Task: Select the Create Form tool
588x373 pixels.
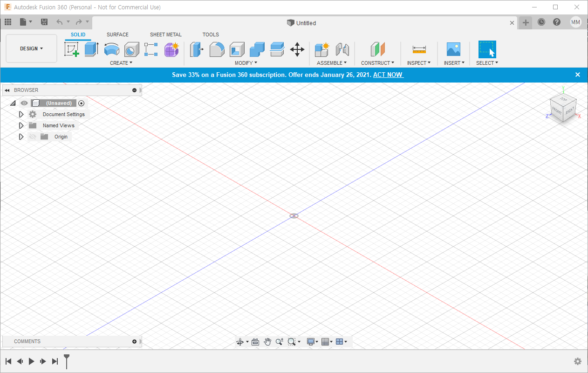Action: pos(171,49)
